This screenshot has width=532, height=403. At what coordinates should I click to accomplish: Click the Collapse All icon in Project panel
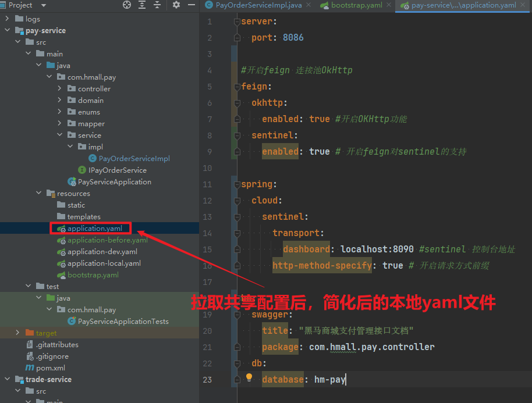click(x=157, y=5)
